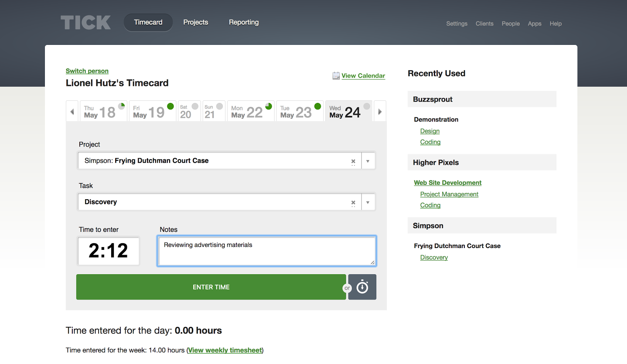Select Design under Demonstration
Image resolution: width=627 pixels, height=364 pixels.
(x=430, y=131)
